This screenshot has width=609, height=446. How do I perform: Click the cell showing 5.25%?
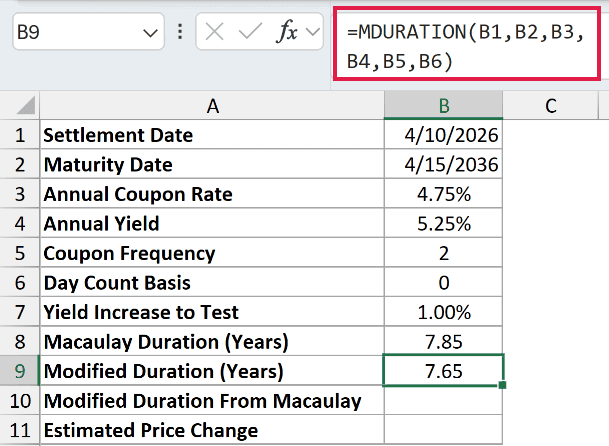(444, 223)
